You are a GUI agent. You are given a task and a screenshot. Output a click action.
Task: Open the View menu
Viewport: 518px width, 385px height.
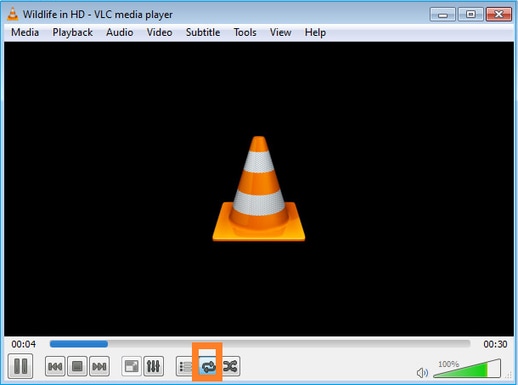tap(280, 32)
